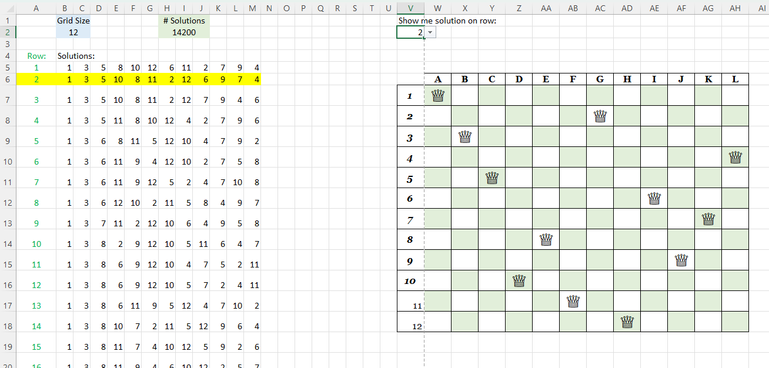The image size is (769, 368).
Task: Select column header A of the spreadsheet
Action: pos(36,8)
